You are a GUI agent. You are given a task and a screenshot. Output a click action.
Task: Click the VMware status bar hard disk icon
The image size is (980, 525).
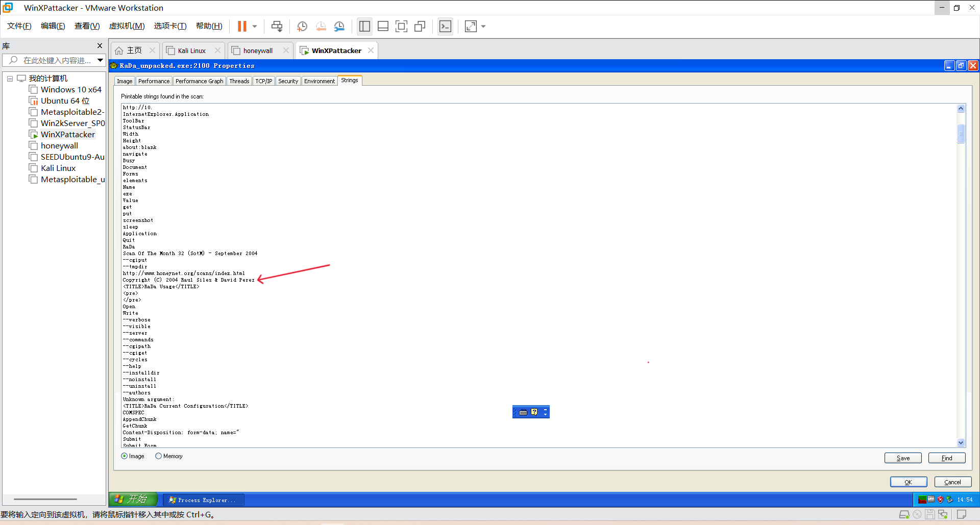pyautogui.click(x=904, y=514)
